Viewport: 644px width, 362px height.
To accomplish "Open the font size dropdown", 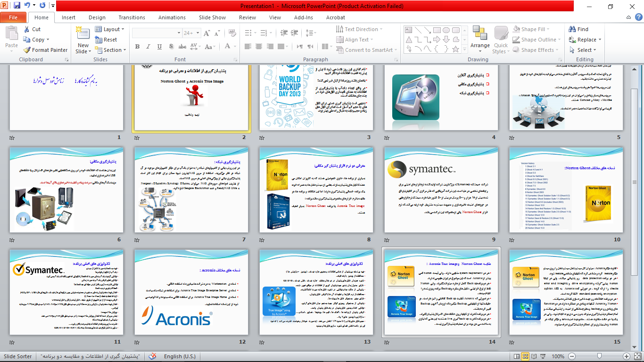I will (198, 32).
